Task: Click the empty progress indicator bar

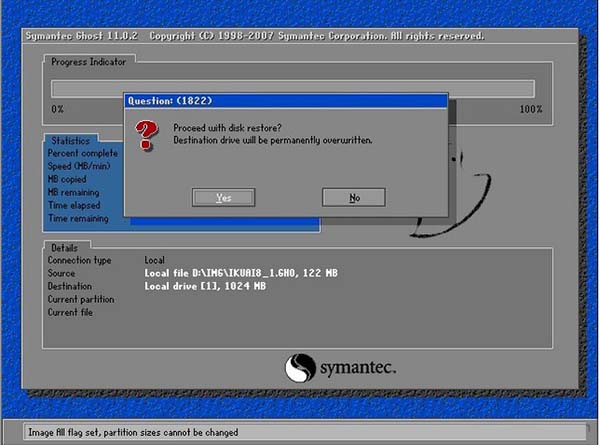Action: [292, 88]
